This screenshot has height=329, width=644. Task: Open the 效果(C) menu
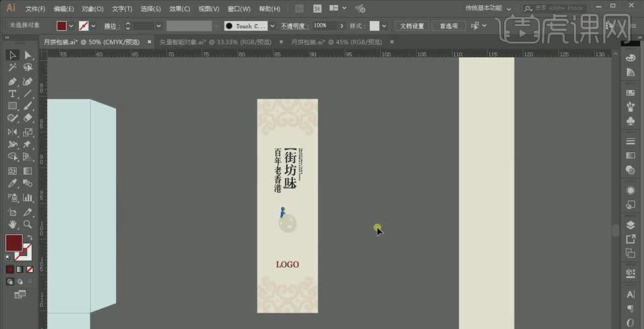coord(180,9)
